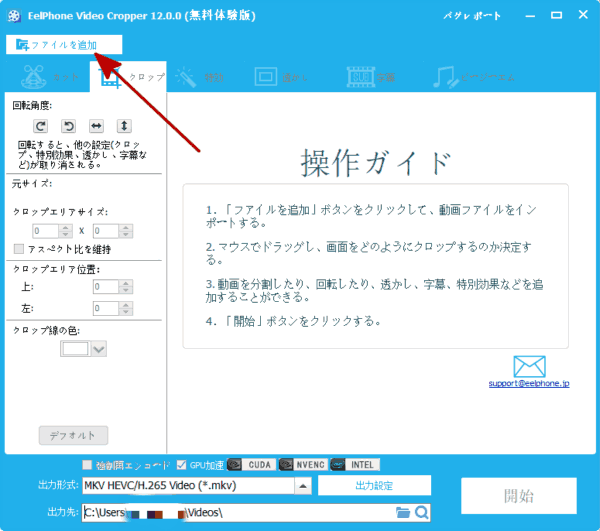The height and width of the screenshot is (531, 600).
Task: Open output folder with magnifier icon
Action: click(x=422, y=512)
